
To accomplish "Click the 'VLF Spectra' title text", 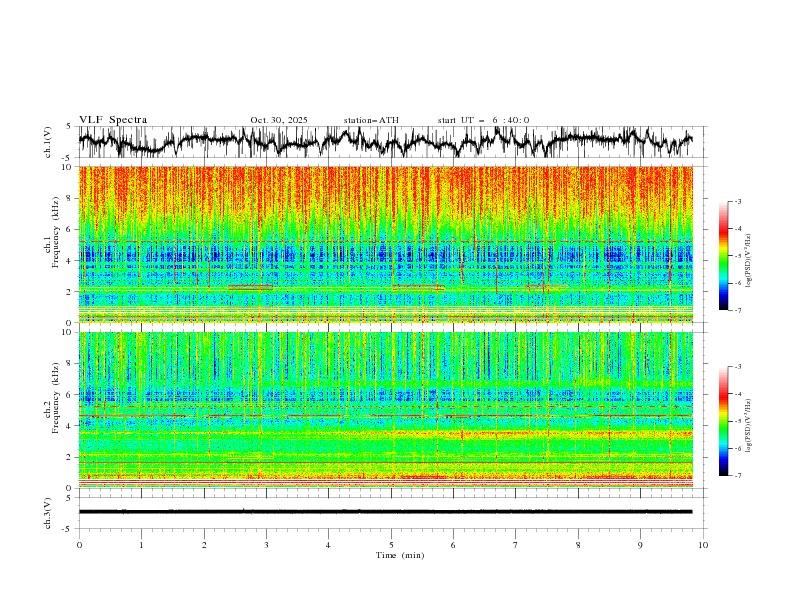I will (x=113, y=120).
